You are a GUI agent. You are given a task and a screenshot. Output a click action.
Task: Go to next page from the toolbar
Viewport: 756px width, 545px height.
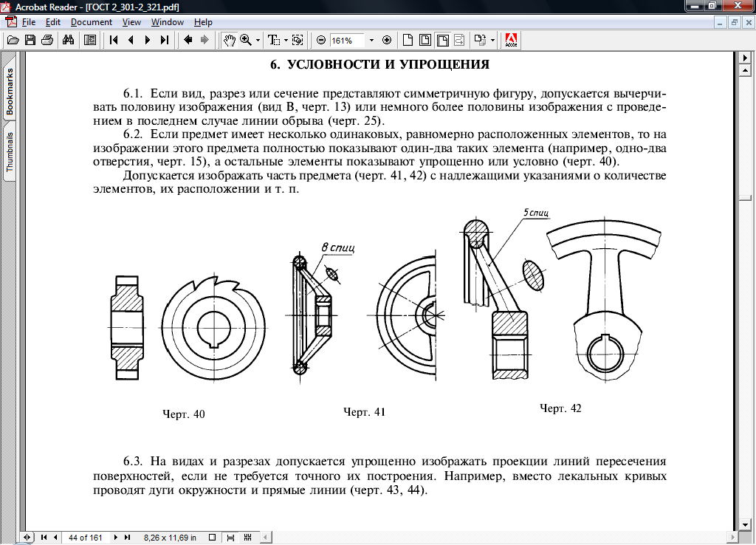[x=148, y=41]
